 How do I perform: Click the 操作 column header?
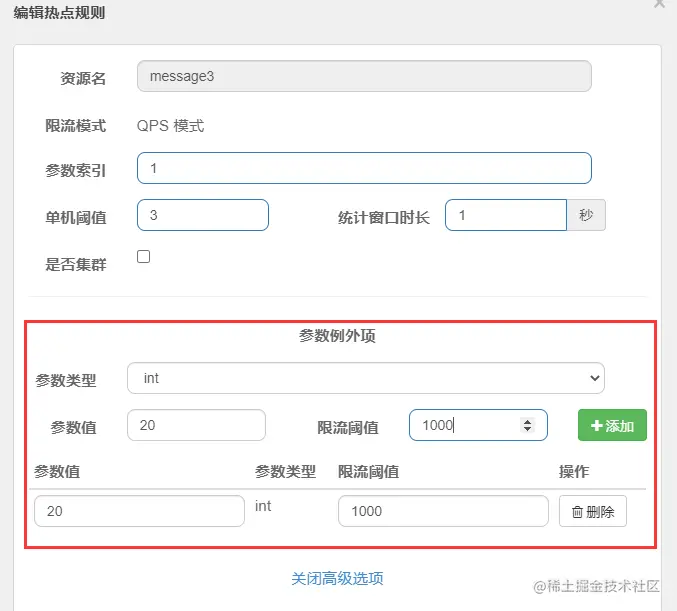point(574,472)
